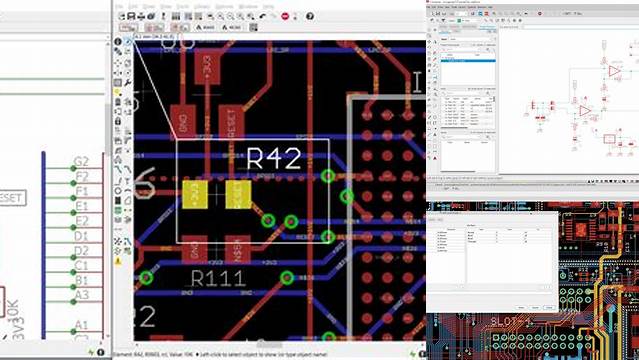Image resolution: width=639 pixels, height=360 pixels.
Task: Click the magnifier Zoom in icon
Action: [220, 16]
